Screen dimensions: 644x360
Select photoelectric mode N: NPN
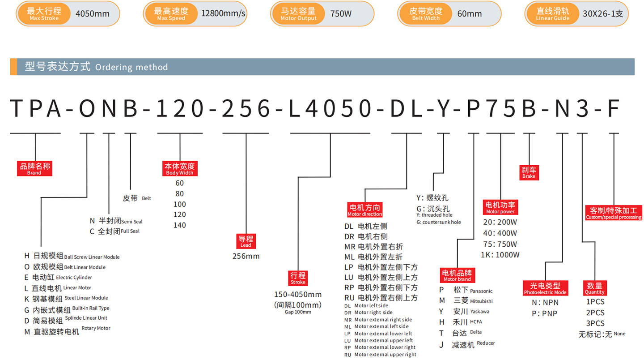pos(545,302)
